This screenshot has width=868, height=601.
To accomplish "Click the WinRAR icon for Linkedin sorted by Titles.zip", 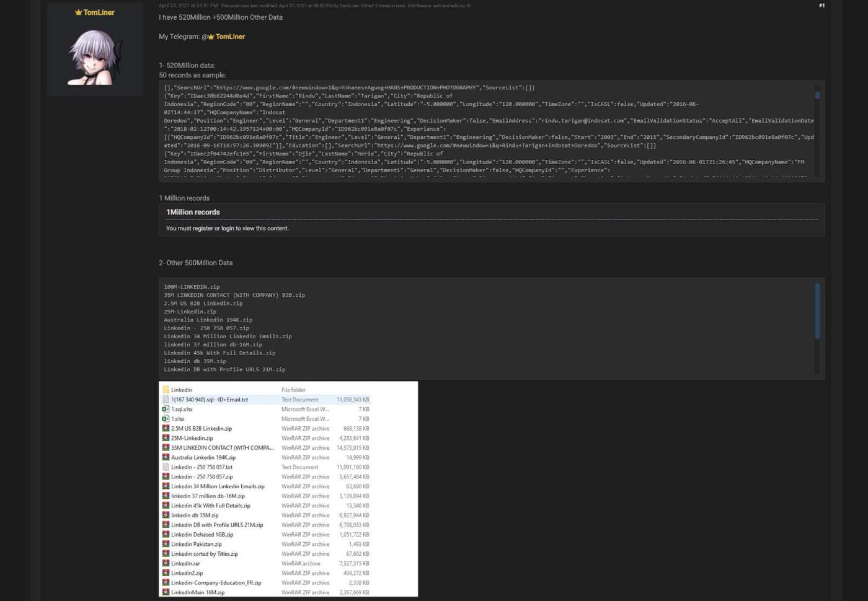I will [x=166, y=554].
